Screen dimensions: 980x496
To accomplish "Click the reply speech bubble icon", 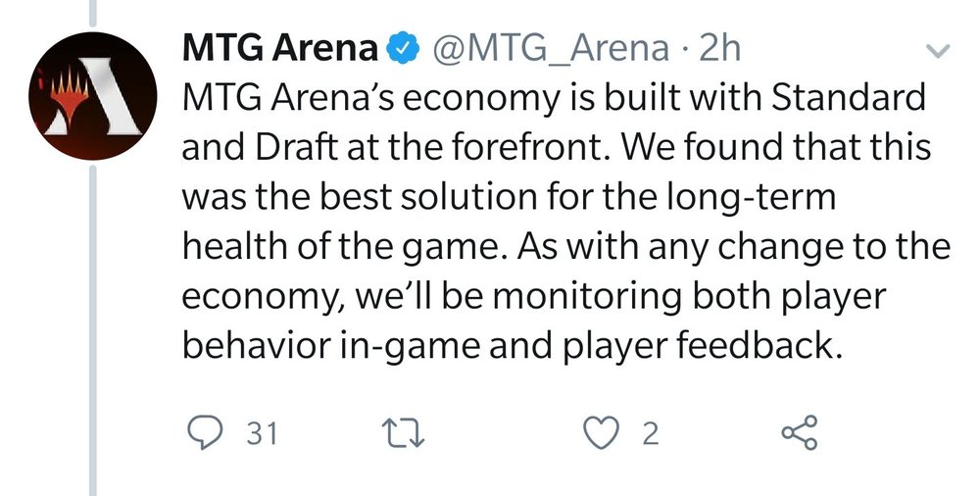I will [204, 432].
